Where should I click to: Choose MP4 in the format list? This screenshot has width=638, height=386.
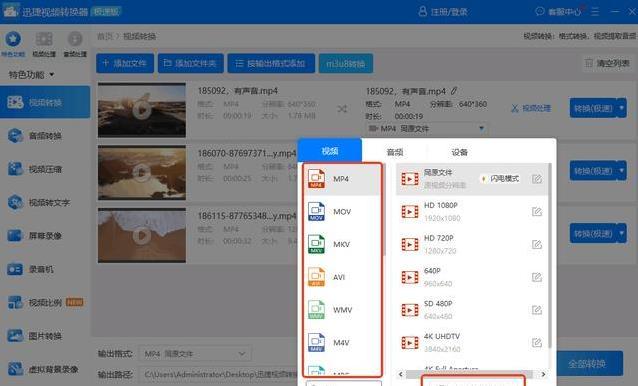(x=342, y=179)
